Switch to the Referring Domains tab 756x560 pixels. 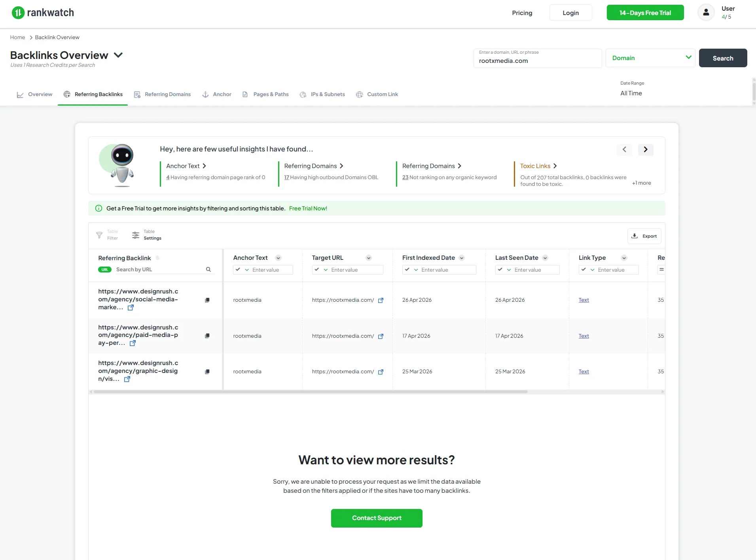(162, 95)
